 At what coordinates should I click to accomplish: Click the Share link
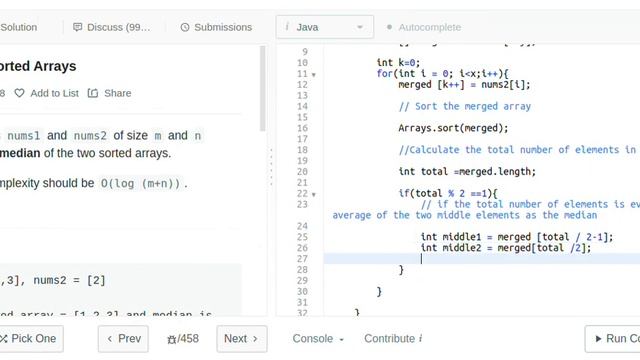pos(118,93)
